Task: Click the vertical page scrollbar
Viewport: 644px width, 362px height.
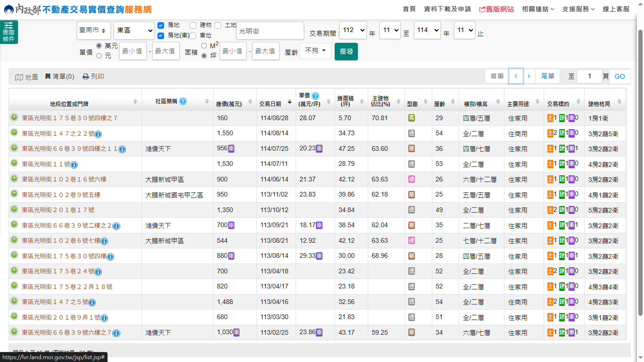Action: tap(640, 165)
